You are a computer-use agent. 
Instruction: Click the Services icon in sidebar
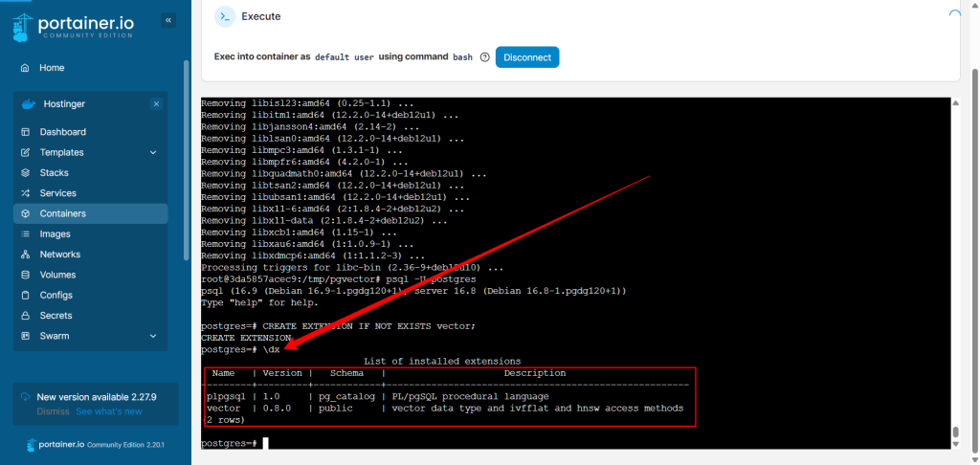pos(23,193)
